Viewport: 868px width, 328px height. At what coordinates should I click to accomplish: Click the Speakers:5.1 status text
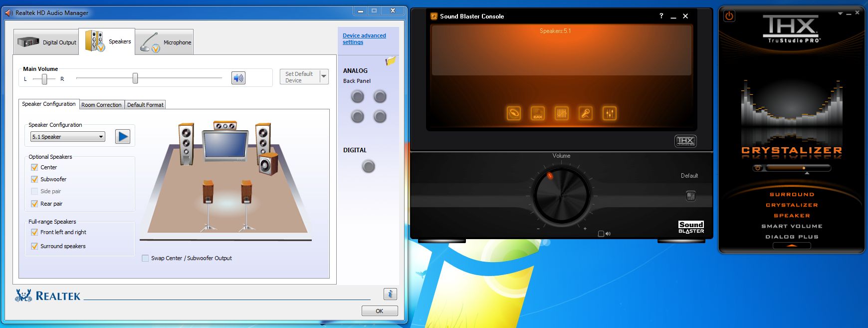[555, 31]
